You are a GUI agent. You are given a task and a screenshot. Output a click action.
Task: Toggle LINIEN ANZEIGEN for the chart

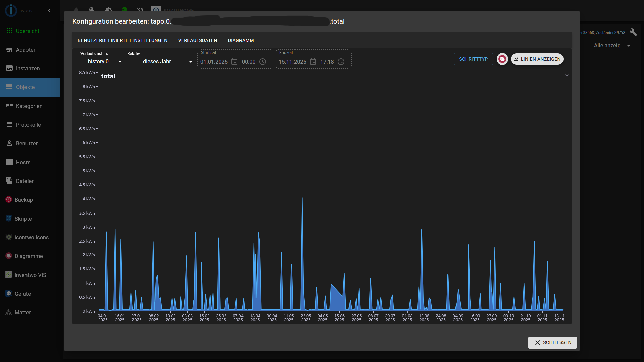[x=537, y=59]
